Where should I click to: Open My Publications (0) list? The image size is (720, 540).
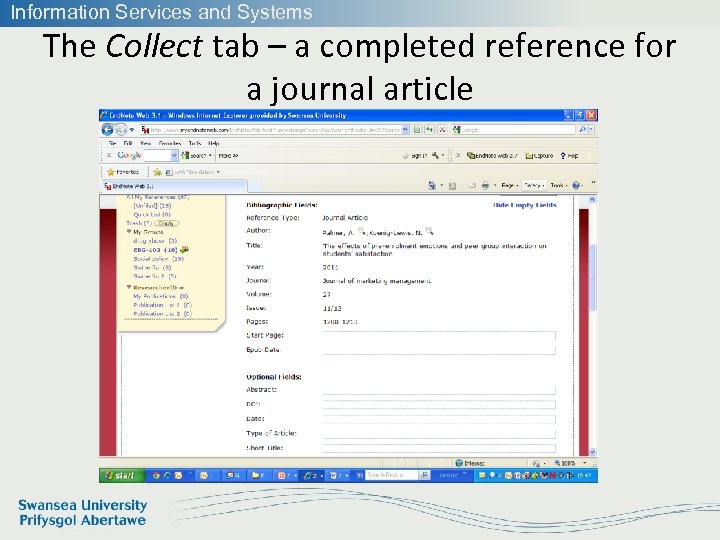[161, 296]
